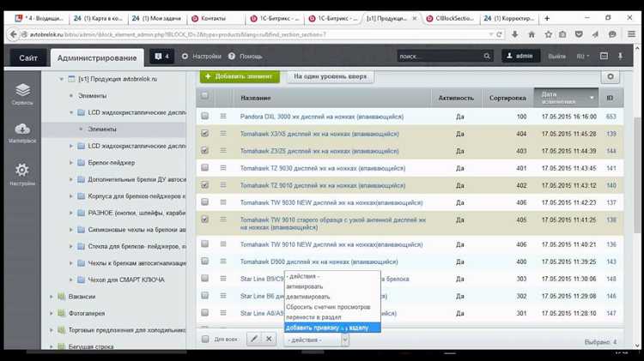Open row menu for Tomahawk D900
The height and width of the screenshot is (361, 644).
pyautogui.click(x=223, y=262)
